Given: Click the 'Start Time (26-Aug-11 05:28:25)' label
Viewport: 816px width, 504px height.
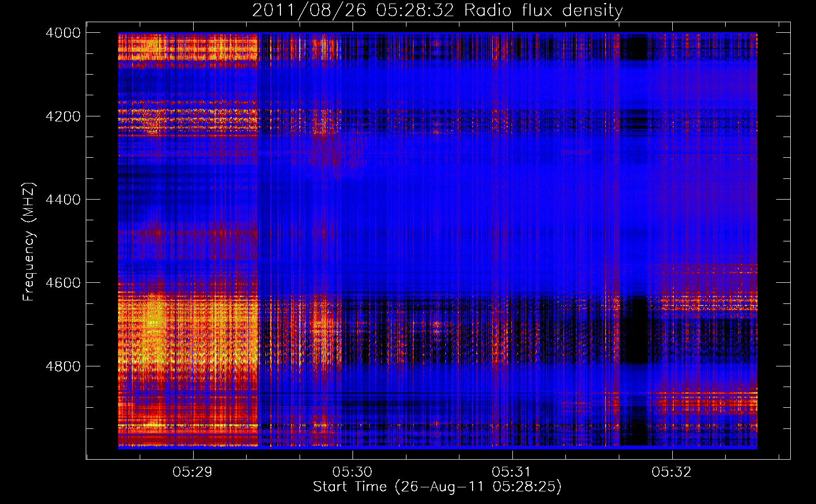Looking at the screenshot, I should pos(437,487).
